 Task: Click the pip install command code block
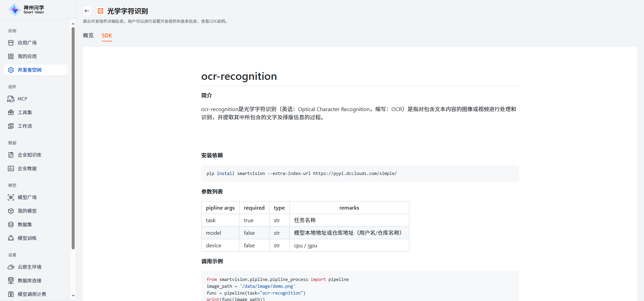pyautogui.click(x=360, y=173)
